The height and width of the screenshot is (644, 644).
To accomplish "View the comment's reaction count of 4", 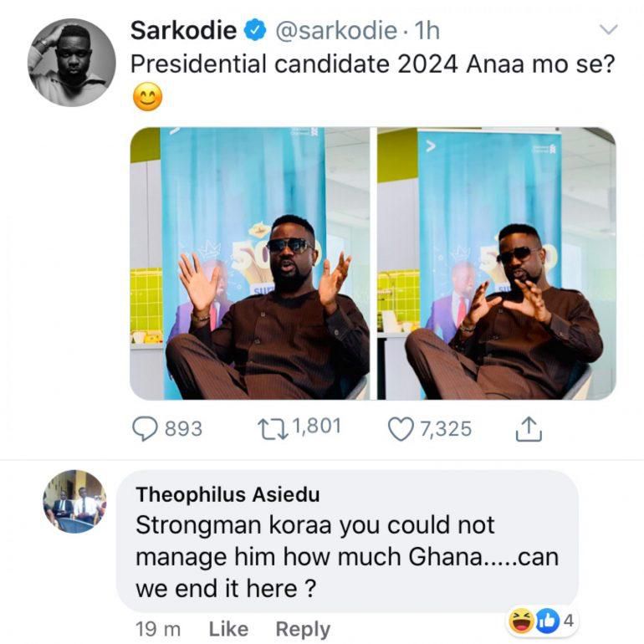I will (x=568, y=621).
